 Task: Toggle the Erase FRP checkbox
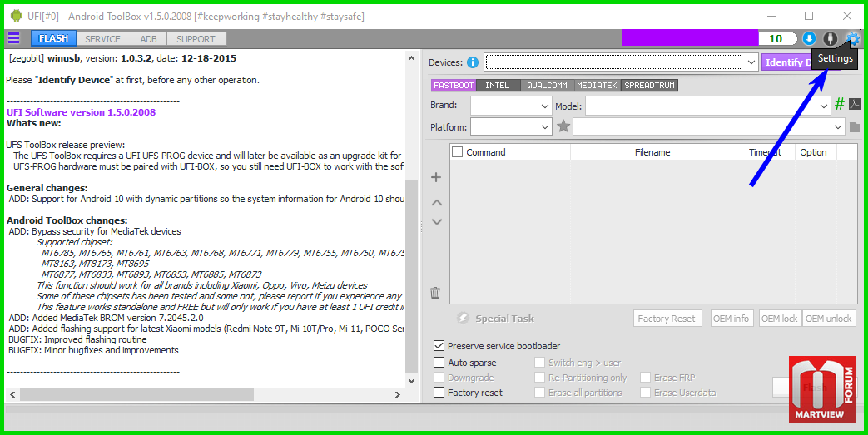click(646, 378)
